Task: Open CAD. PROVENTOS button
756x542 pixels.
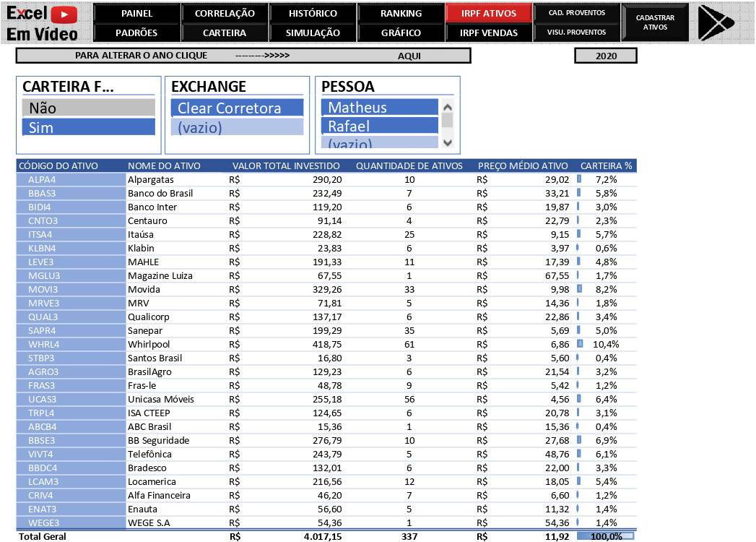Action: (x=577, y=13)
